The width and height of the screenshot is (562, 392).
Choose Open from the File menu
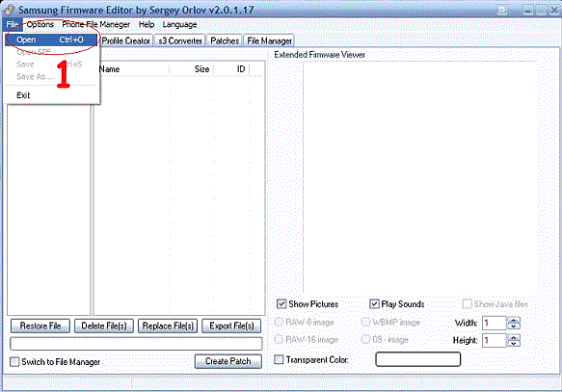click(51, 39)
